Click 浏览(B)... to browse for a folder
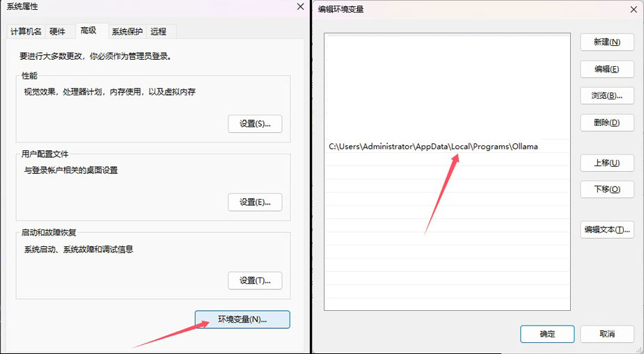This screenshot has width=644, height=354. click(607, 96)
